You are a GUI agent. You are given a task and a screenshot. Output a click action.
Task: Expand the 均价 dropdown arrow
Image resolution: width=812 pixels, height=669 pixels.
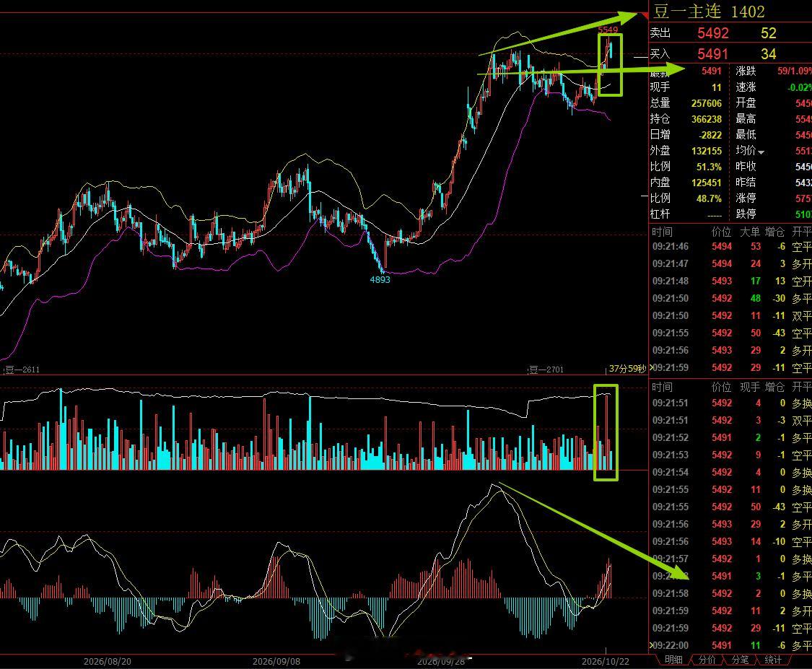point(761,152)
